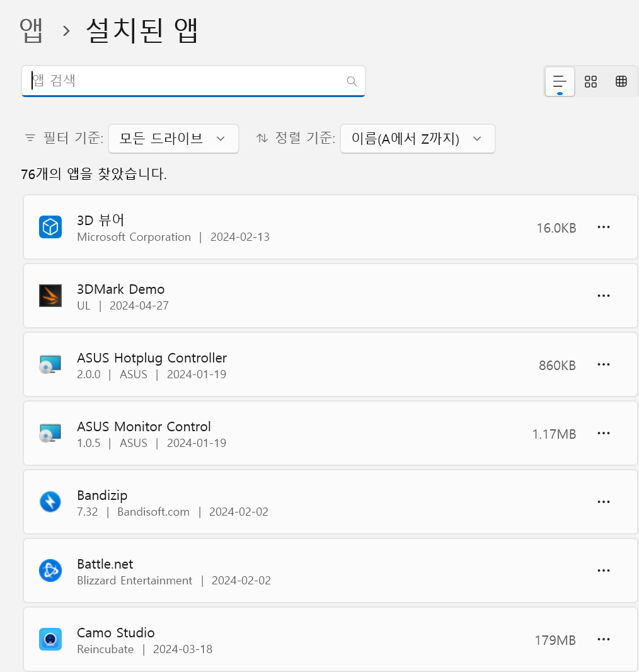The height and width of the screenshot is (672, 639).
Task: Click Microsoft Corporation publisher text
Action: [x=134, y=237]
